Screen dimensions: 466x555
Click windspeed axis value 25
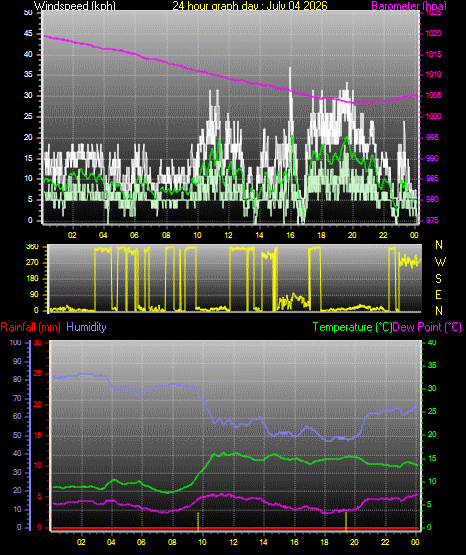[x=28, y=116]
